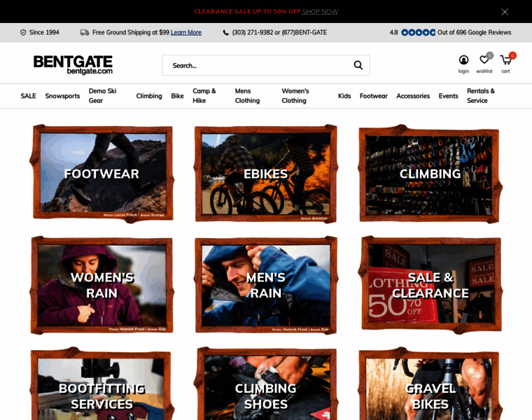Open the Events menu item
This screenshot has height=420, width=532.
click(x=448, y=96)
